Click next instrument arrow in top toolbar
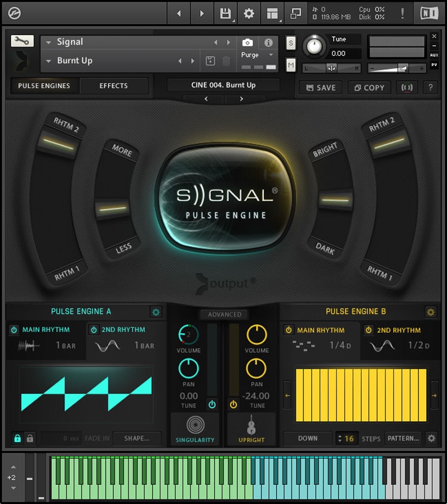This screenshot has width=447, height=504. point(202,14)
